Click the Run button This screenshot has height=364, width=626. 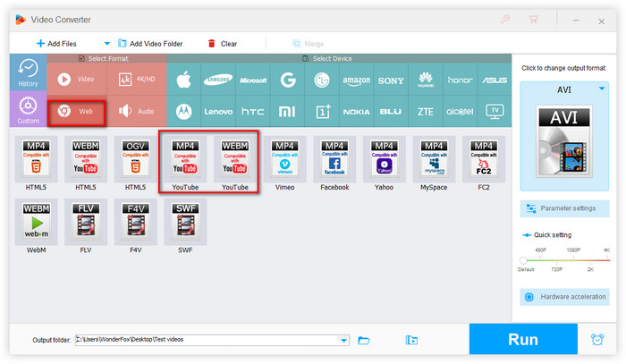point(523,340)
